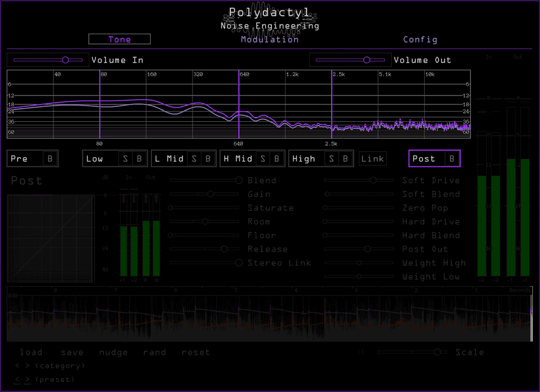
Task: Go to next category arrow
Action: [x=27, y=366]
